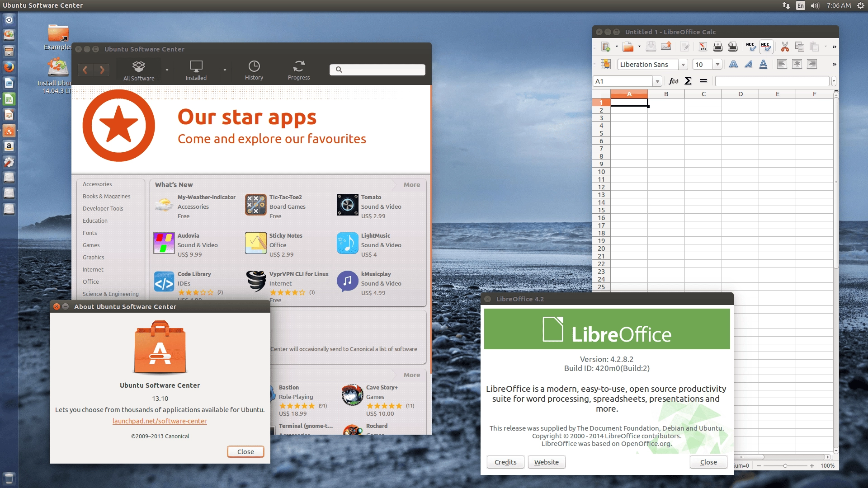Open the LightMusic app icon
Image resolution: width=868 pixels, height=488 pixels.
[348, 244]
